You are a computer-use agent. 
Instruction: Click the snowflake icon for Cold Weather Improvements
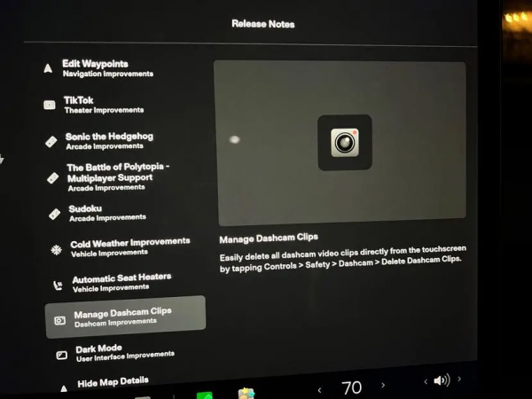click(x=55, y=249)
